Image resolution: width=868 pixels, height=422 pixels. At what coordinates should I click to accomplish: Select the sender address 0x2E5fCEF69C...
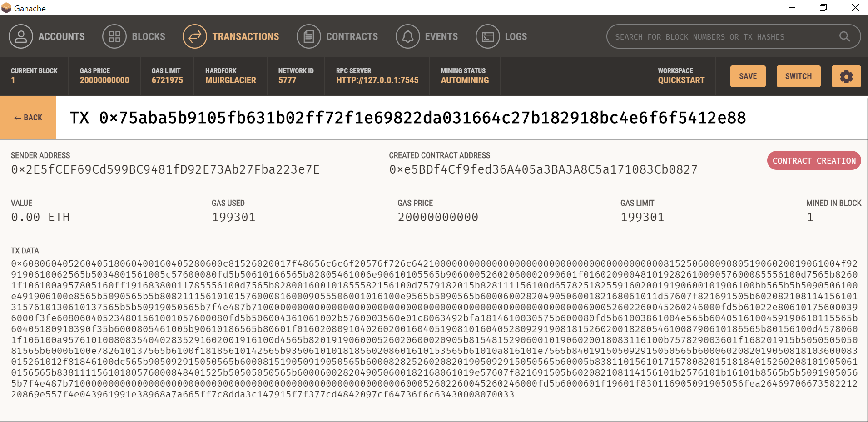[x=165, y=169]
